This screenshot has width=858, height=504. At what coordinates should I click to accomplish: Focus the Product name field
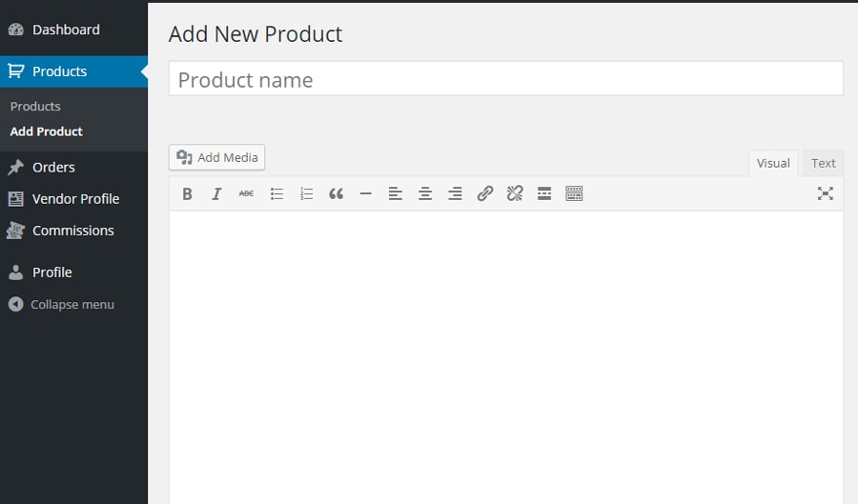[506, 79]
